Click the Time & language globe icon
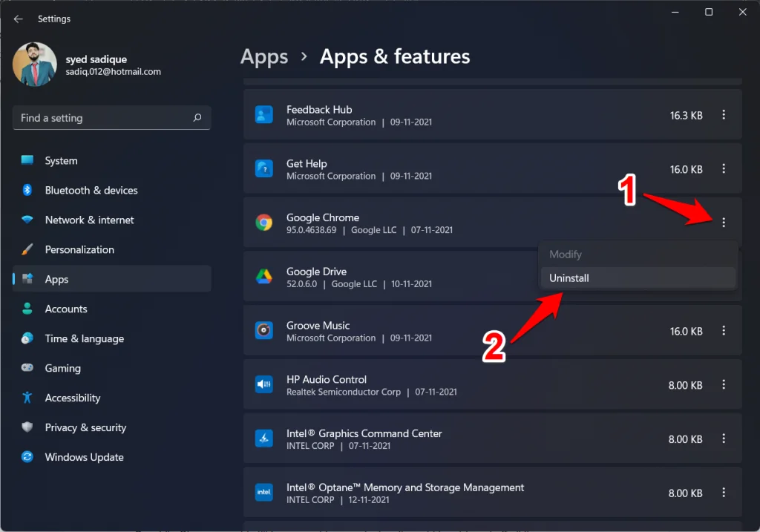The height and width of the screenshot is (532, 760). 27,338
